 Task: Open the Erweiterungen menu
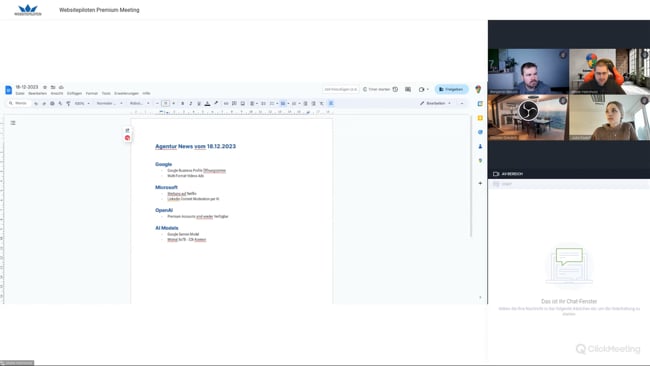(126, 94)
